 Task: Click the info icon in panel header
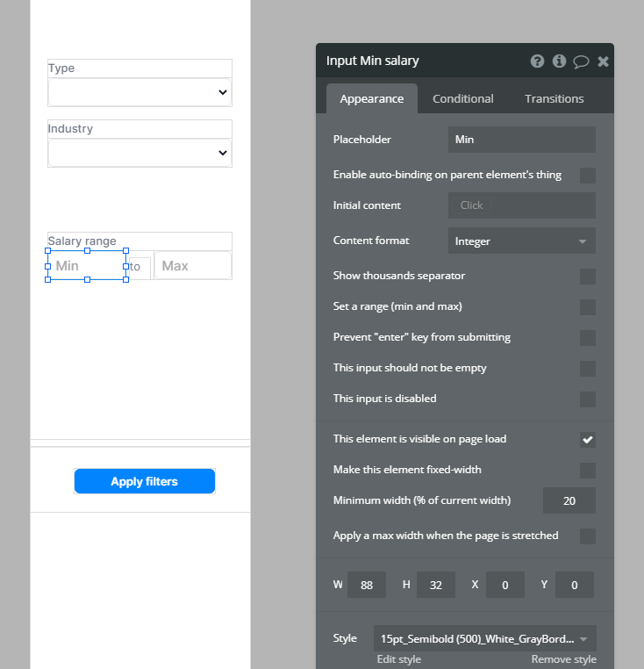(559, 61)
